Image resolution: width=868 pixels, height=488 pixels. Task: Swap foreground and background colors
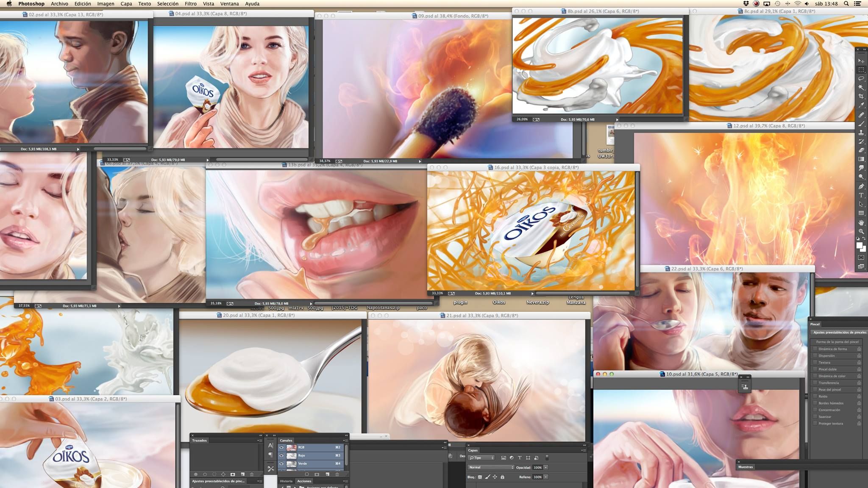864,238
